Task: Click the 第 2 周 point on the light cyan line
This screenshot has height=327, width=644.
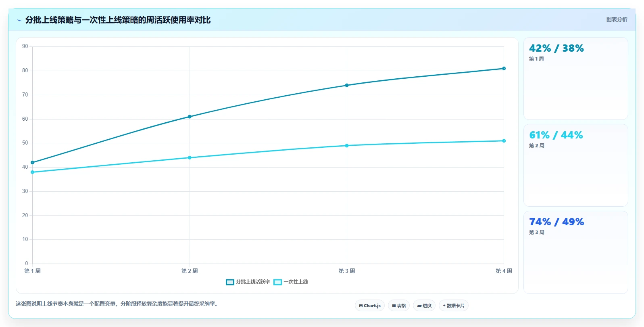Action: click(x=190, y=158)
